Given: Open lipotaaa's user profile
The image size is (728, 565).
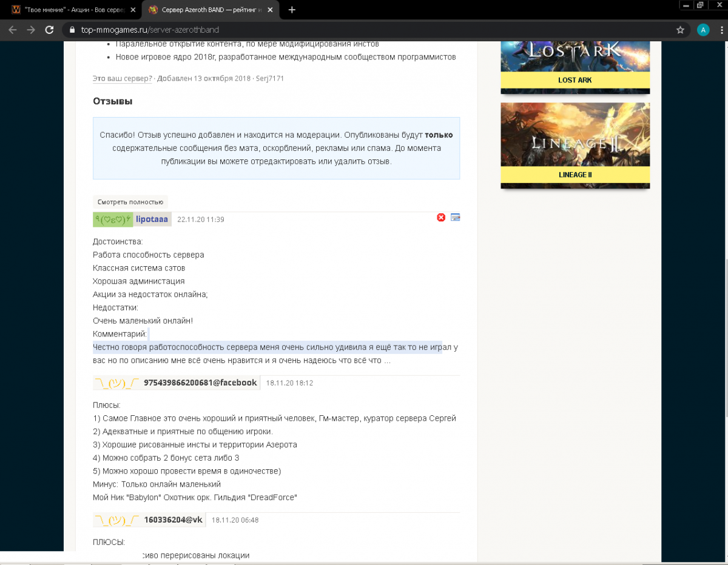Looking at the screenshot, I should 152,219.
